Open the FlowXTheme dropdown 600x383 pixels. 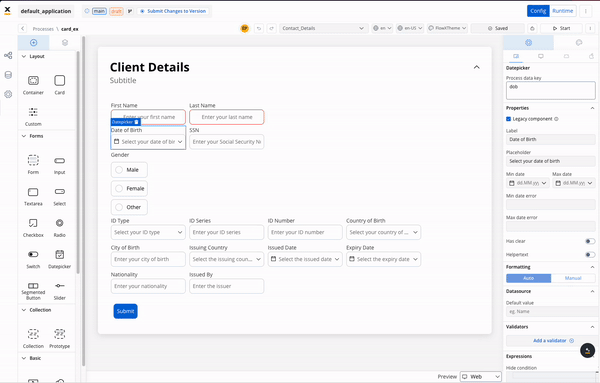447,28
